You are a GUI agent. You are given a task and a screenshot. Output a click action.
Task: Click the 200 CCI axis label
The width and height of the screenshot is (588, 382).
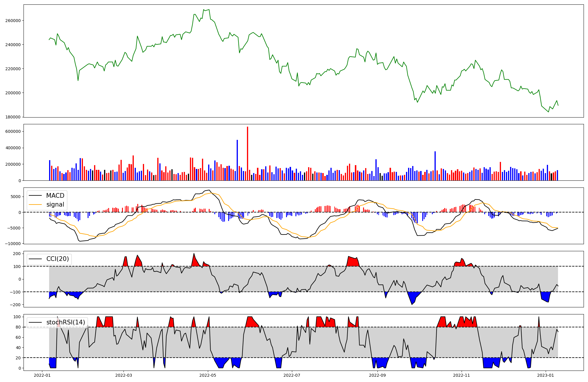(17, 254)
